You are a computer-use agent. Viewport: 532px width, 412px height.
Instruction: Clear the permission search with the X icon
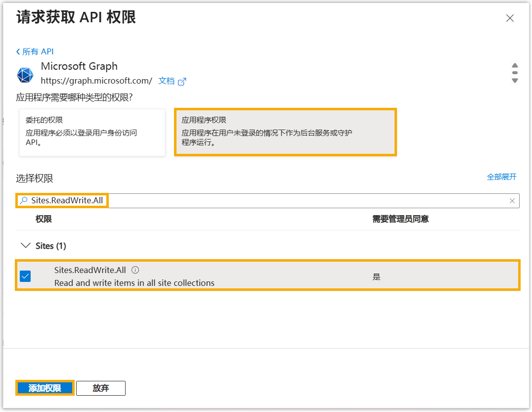point(512,201)
